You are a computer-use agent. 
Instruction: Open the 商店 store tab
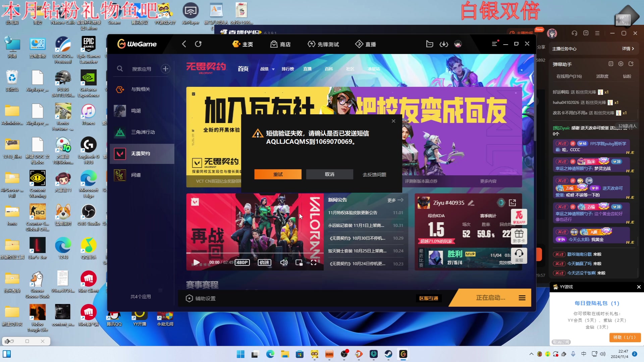280,44
